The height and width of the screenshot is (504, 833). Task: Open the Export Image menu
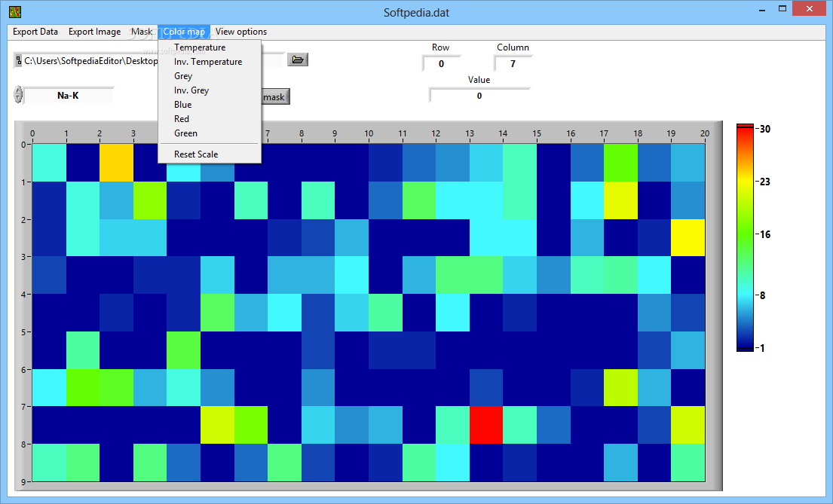tap(94, 32)
